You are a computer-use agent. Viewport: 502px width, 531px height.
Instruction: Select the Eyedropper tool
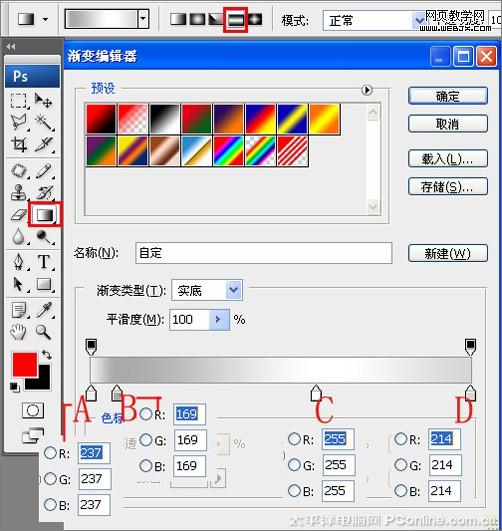point(44,309)
